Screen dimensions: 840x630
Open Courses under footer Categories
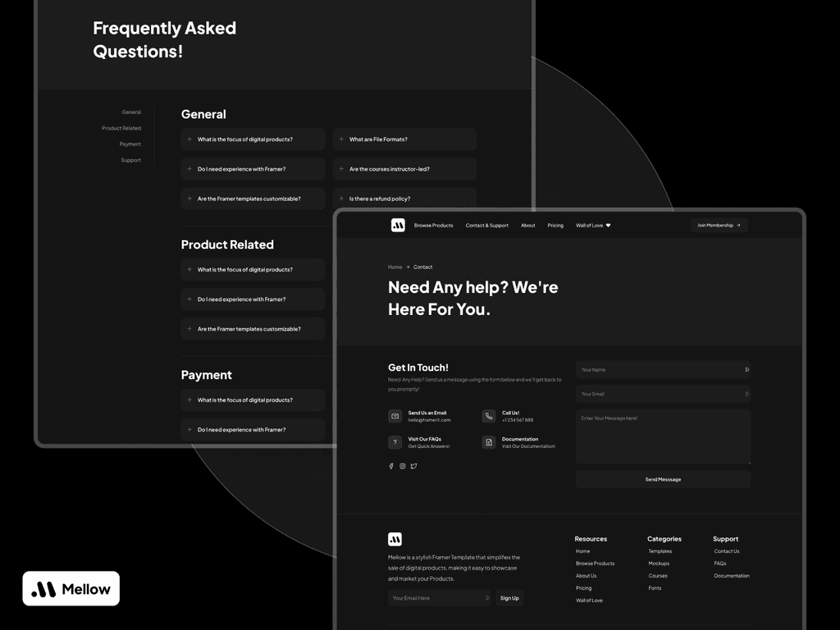pos(658,576)
